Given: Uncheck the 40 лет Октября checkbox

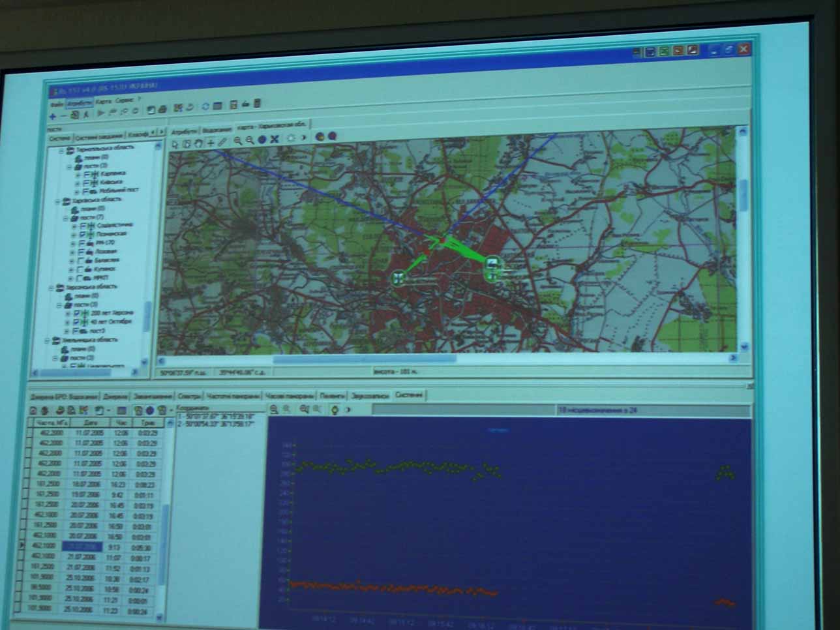Looking at the screenshot, I should 77,323.
